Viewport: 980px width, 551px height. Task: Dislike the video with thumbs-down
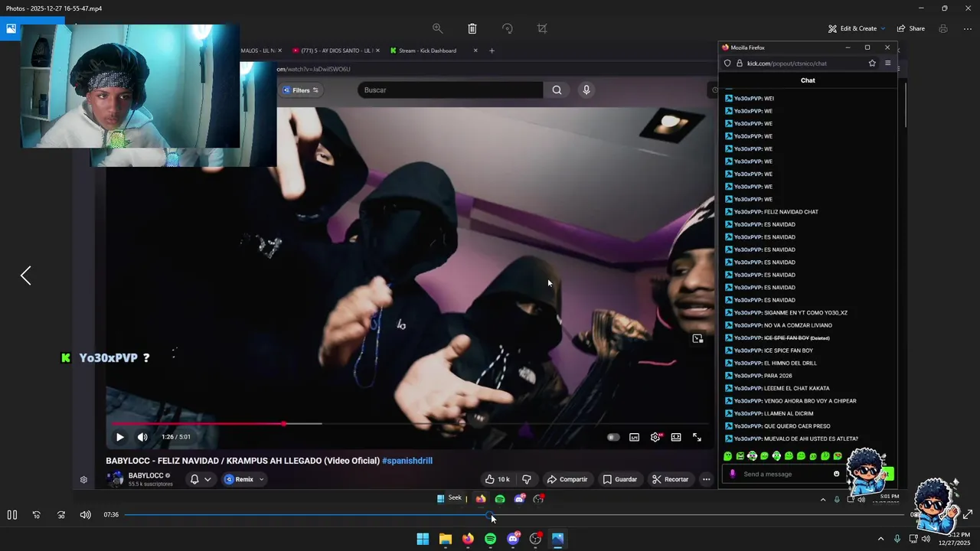pyautogui.click(x=527, y=479)
